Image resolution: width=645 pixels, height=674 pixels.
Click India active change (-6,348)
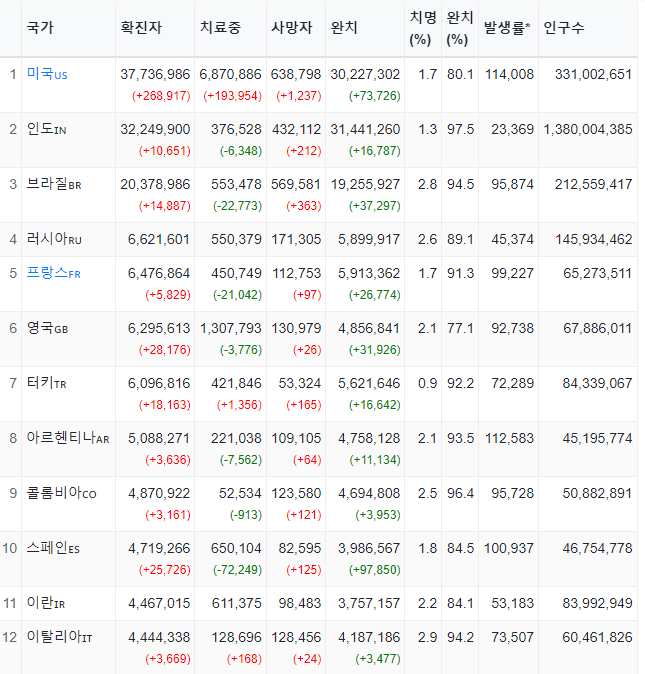click(241, 150)
